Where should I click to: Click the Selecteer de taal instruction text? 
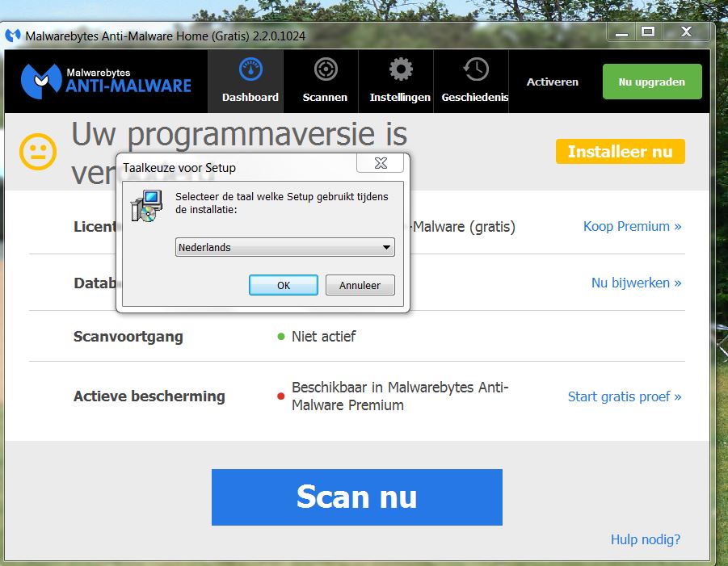(x=281, y=203)
